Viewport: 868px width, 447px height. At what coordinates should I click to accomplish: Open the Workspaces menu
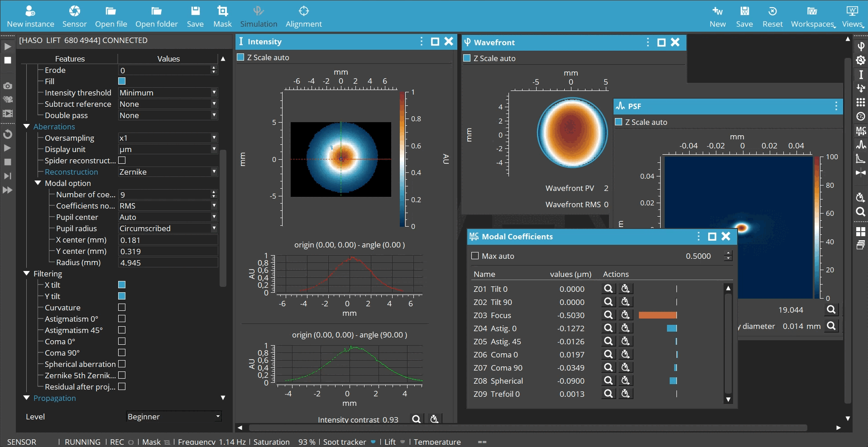click(x=813, y=17)
